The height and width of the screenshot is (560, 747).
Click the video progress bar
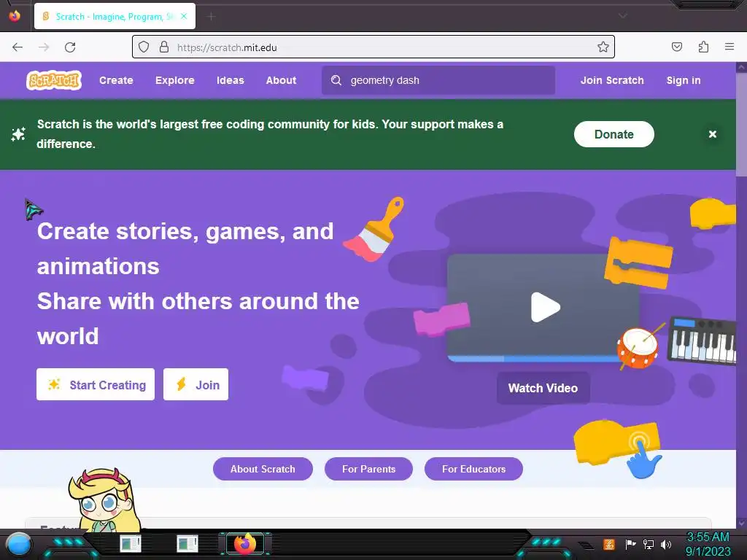tap(533, 359)
